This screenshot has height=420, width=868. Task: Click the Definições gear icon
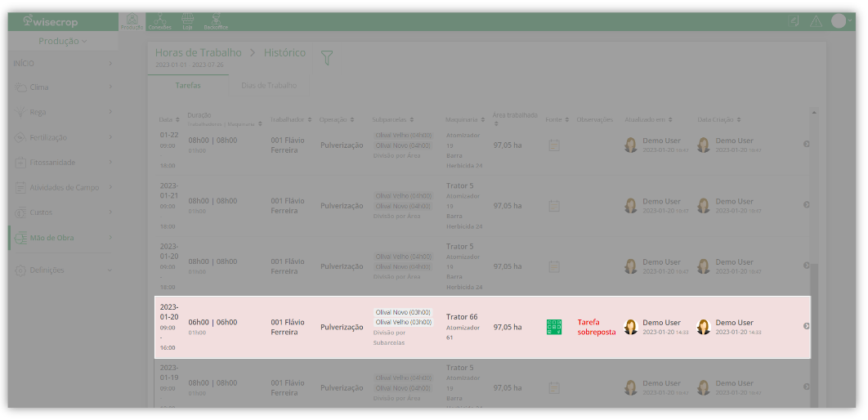tap(20, 270)
